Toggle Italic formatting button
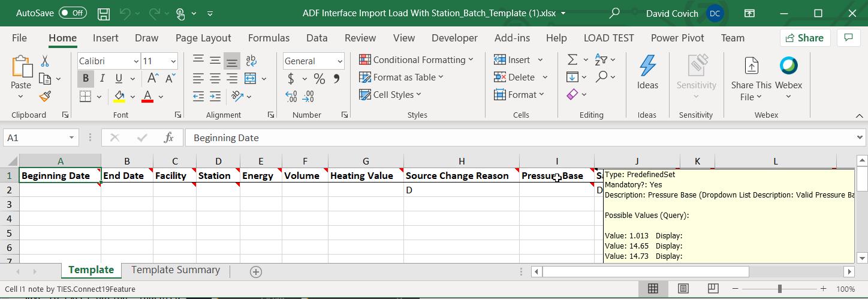The width and height of the screenshot is (868, 299). (x=102, y=79)
